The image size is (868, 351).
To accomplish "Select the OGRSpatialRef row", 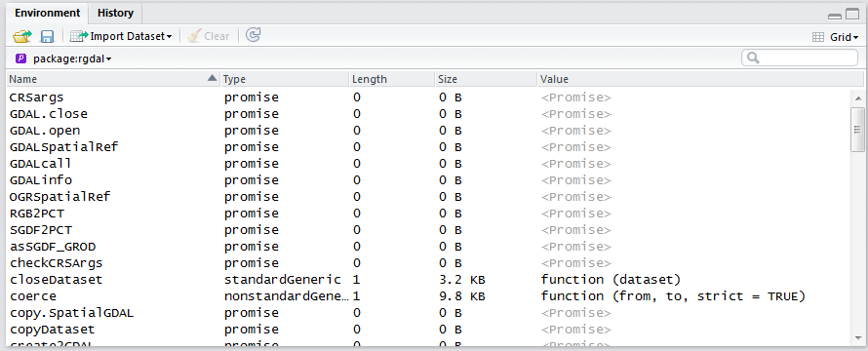I will 428,197.
